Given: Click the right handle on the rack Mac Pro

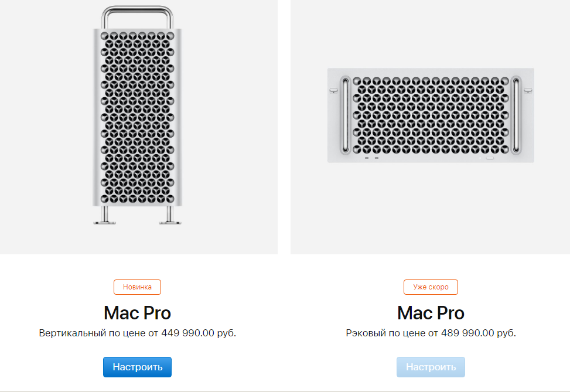Looking at the screenshot, I should click(x=517, y=115).
